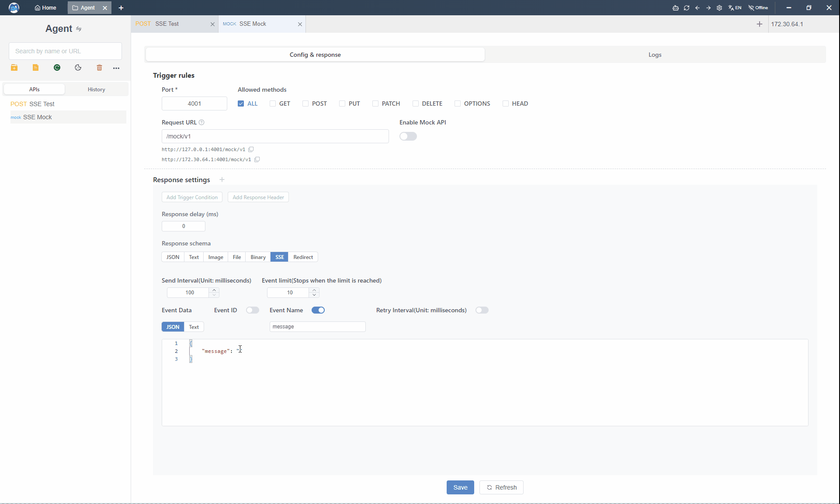Check the GET method checkbox
840x504 pixels.
tap(273, 104)
